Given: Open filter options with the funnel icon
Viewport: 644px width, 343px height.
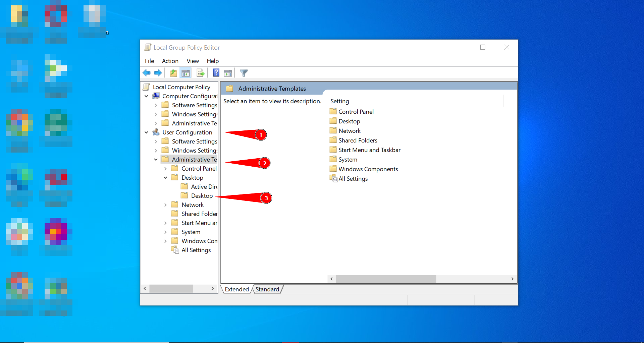Looking at the screenshot, I should pos(244,73).
